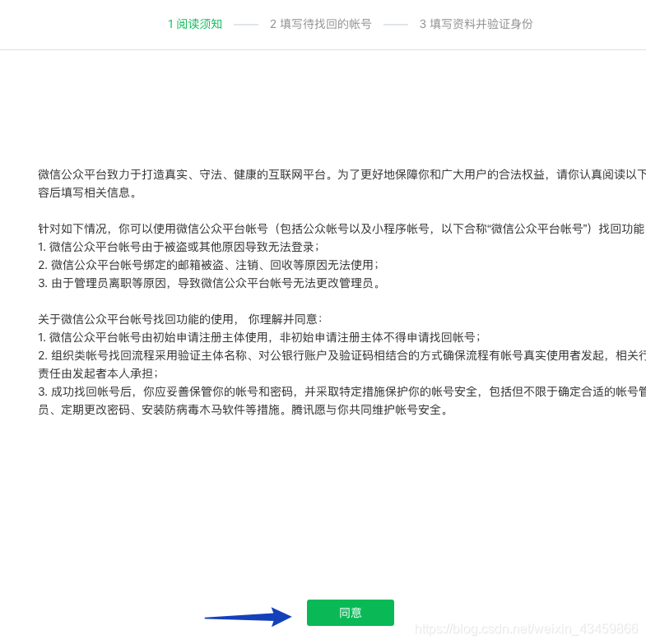Click the text 责任由发起者本人承担
Image resolution: width=646 pixels, height=644 pixels.
98,373
